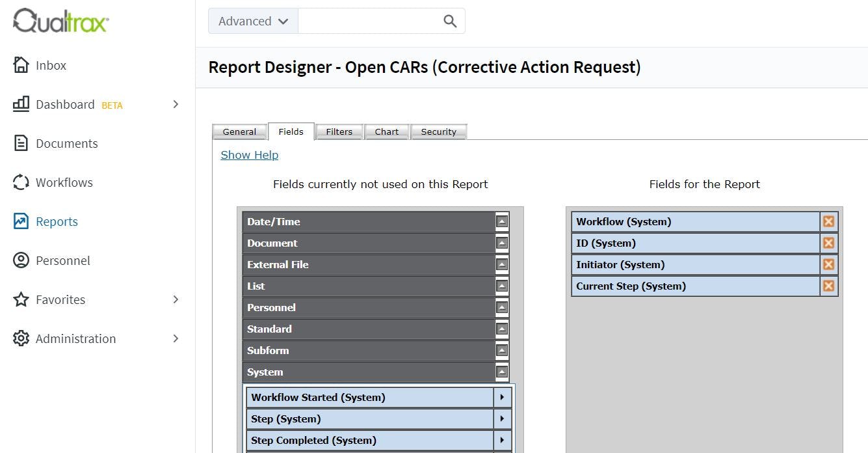Click the search magnifier icon
The width and height of the screenshot is (868, 453).
click(450, 21)
